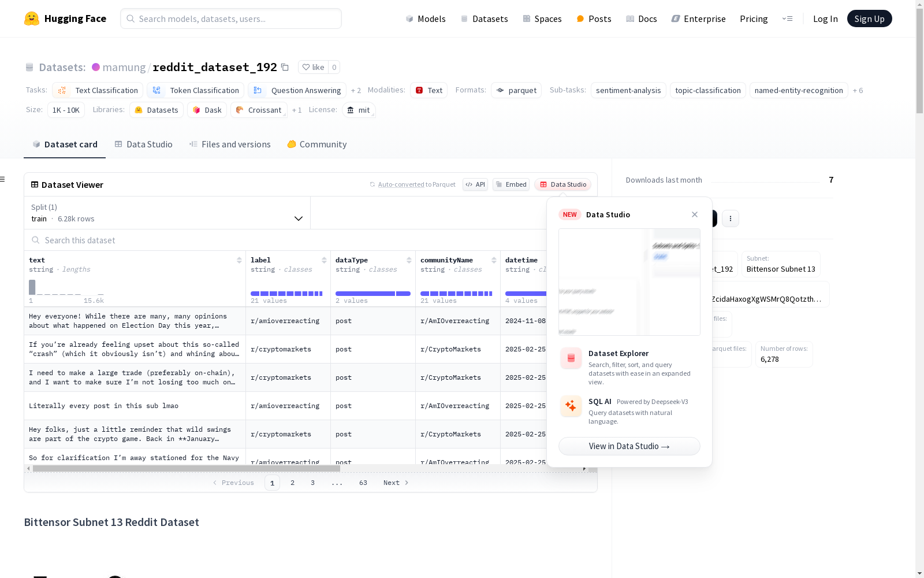Click the SQL AI sparkle icon
Viewport: 924px width, 578px height.
tap(571, 406)
